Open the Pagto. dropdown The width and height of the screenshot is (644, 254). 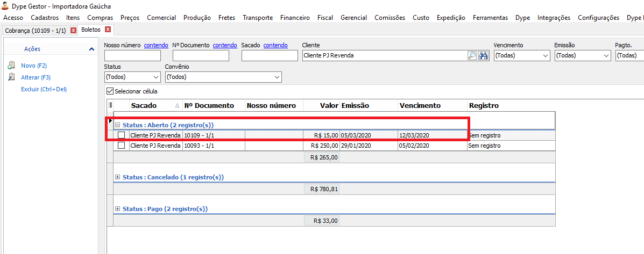pyautogui.click(x=629, y=56)
